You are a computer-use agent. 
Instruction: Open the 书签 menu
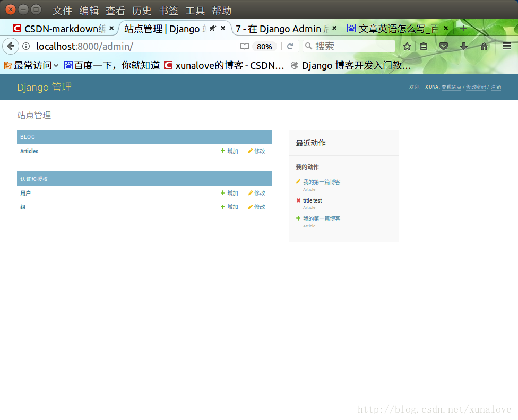point(168,11)
